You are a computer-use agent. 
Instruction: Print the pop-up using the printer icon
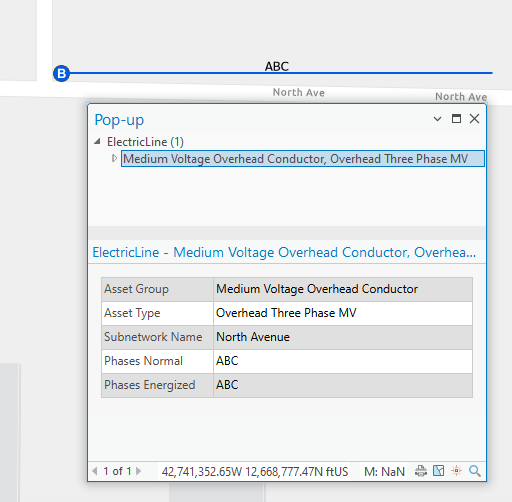[421, 471]
